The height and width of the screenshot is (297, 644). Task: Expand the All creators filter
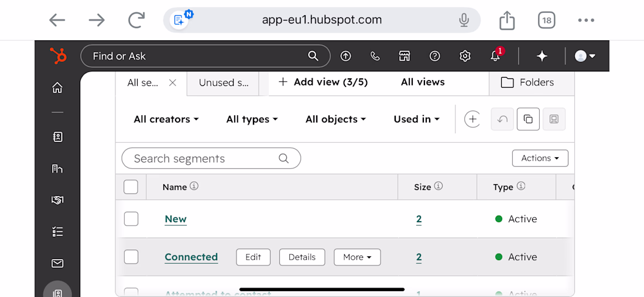[166, 119]
